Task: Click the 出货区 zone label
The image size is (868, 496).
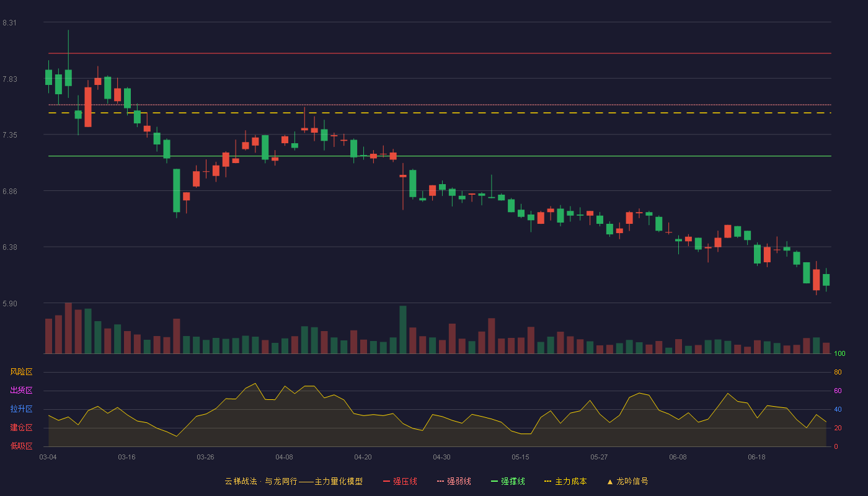Action: point(22,391)
